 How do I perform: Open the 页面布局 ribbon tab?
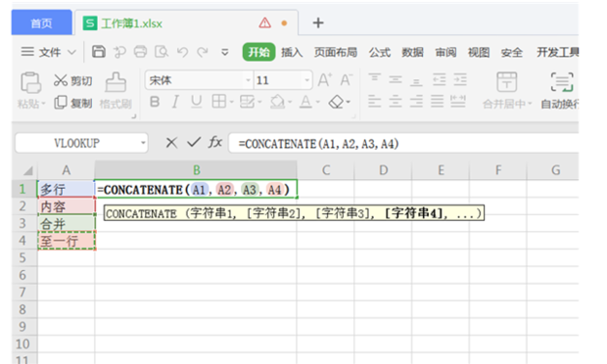click(335, 52)
